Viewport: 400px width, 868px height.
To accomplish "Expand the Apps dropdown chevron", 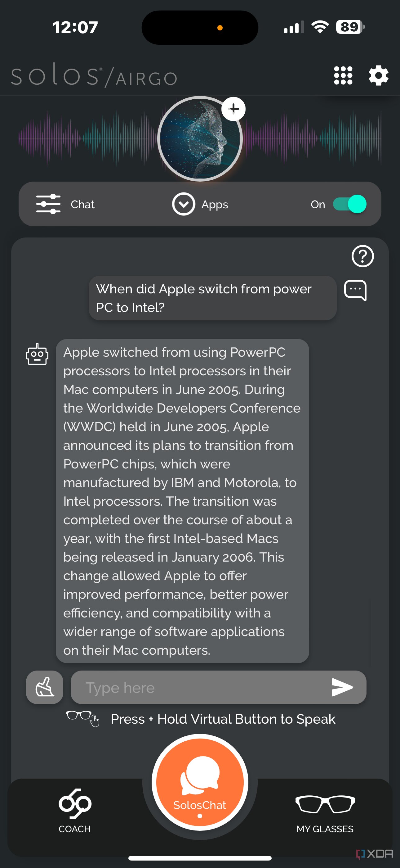I will [x=184, y=204].
